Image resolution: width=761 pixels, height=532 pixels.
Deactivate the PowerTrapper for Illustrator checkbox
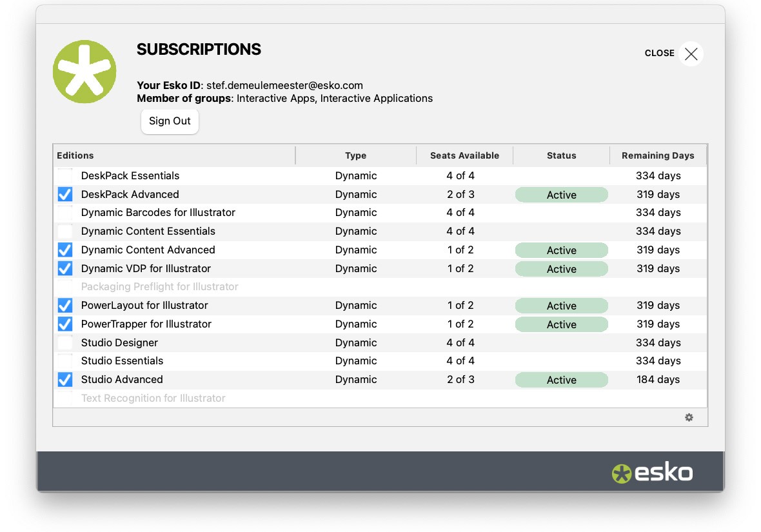[65, 324]
